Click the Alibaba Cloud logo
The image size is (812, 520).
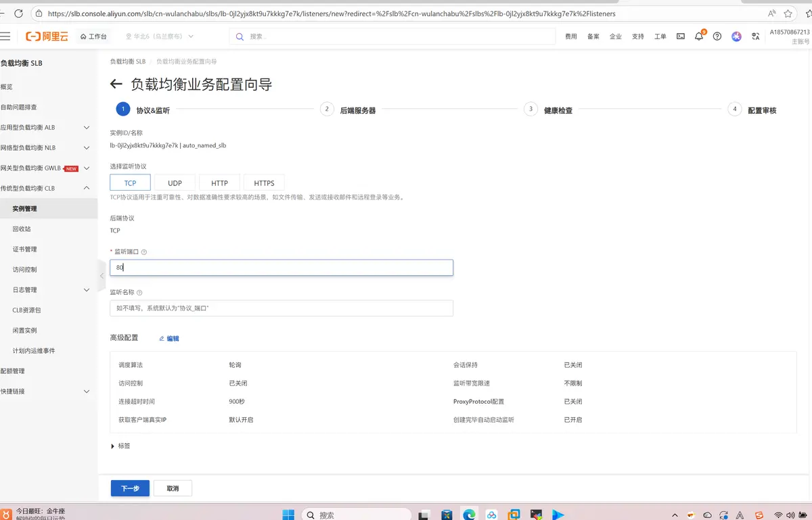tap(47, 37)
